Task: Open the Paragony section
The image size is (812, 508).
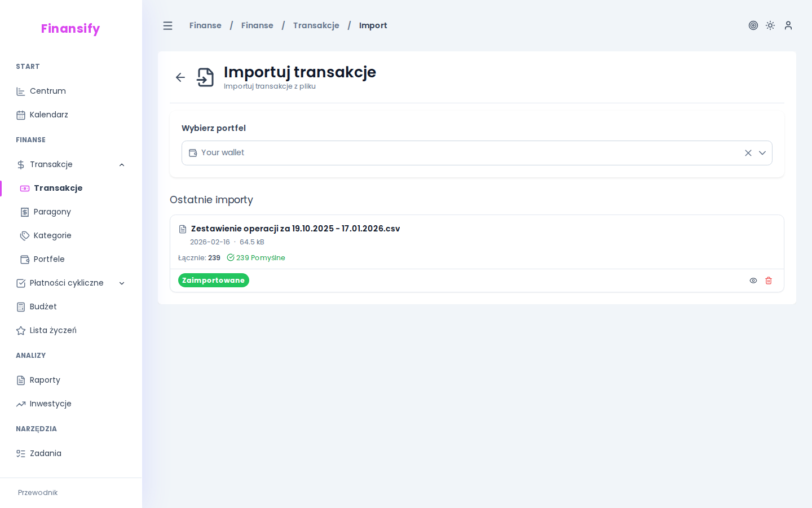Action: click(52, 212)
